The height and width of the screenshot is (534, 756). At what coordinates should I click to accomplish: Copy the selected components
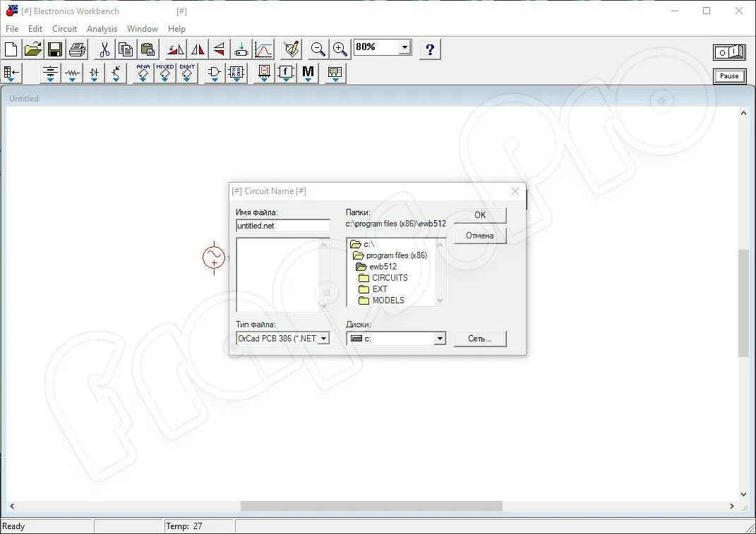pyautogui.click(x=126, y=49)
